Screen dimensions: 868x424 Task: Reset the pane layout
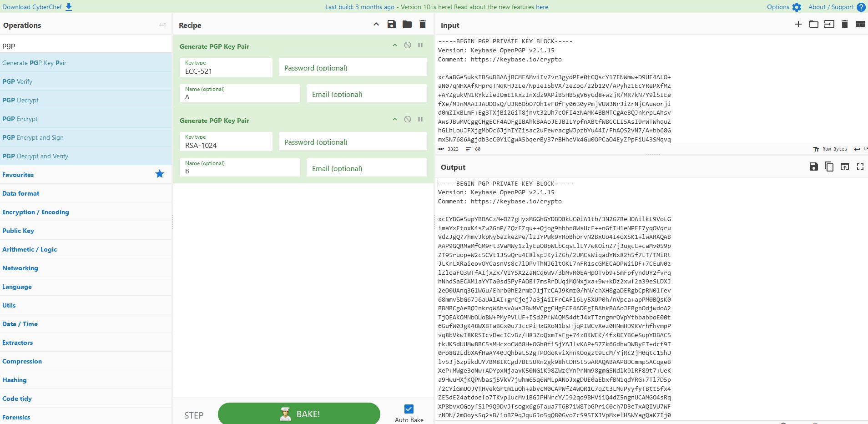pyautogui.click(x=860, y=24)
